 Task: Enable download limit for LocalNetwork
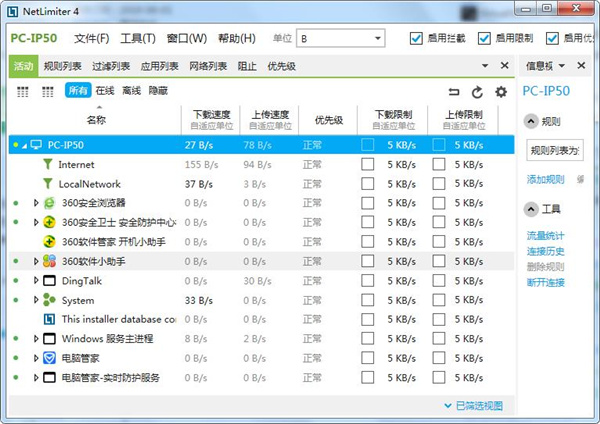368,184
